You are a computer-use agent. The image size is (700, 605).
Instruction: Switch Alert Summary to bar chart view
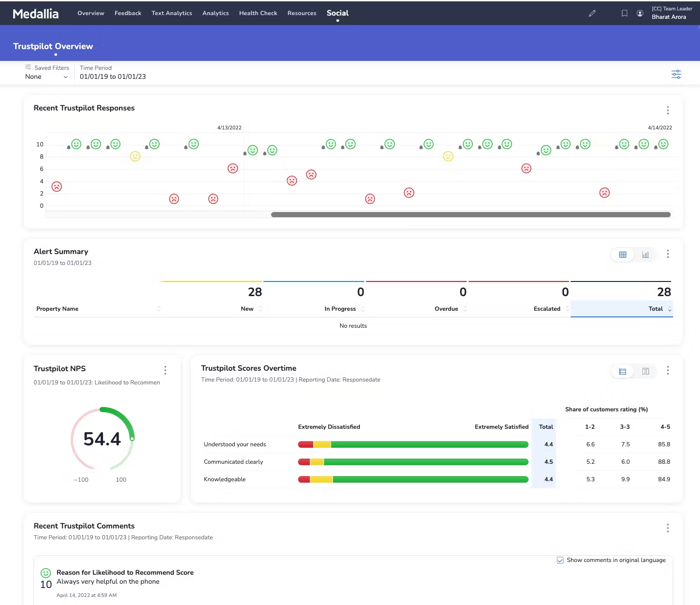pyautogui.click(x=645, y=255)
